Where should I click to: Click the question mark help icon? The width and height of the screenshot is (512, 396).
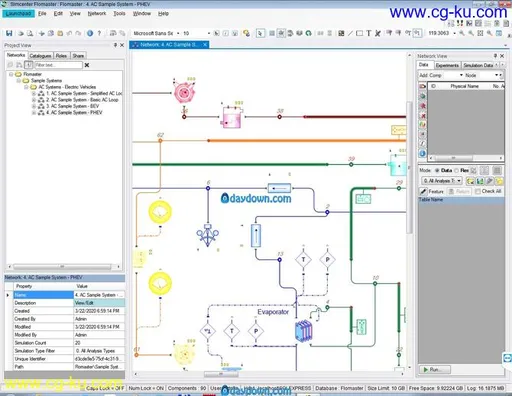pyautogui.click(x=99, y=33)
